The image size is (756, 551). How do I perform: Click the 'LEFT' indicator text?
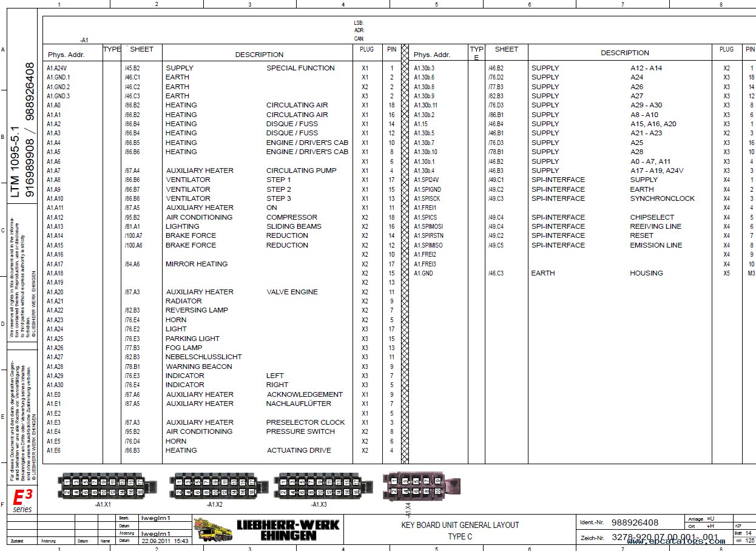[x=275, y=376]
